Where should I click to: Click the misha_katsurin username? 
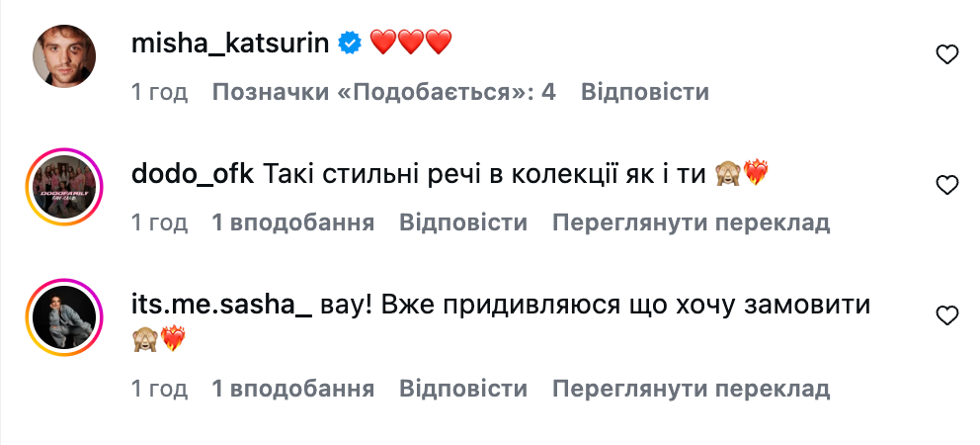[x=231, y=43]
